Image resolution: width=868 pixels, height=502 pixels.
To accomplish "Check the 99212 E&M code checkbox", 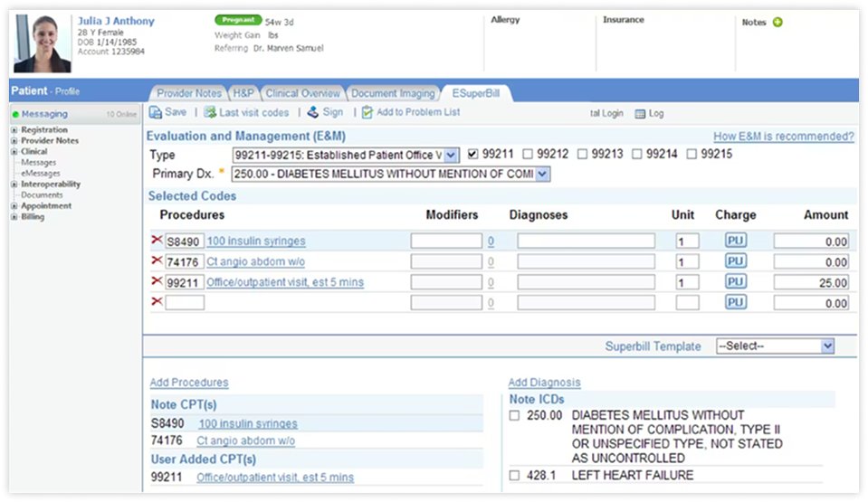I will pyautogui.click(x=528, y=154).
